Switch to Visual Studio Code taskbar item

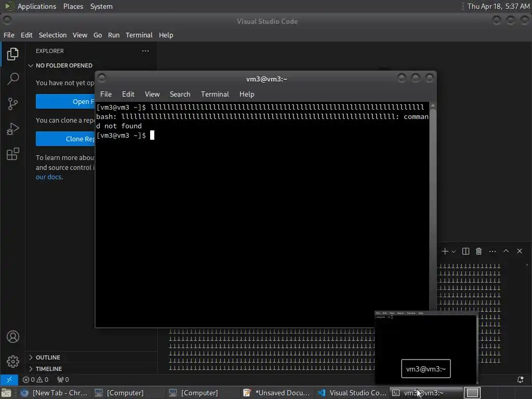click(x=352, y=393)
